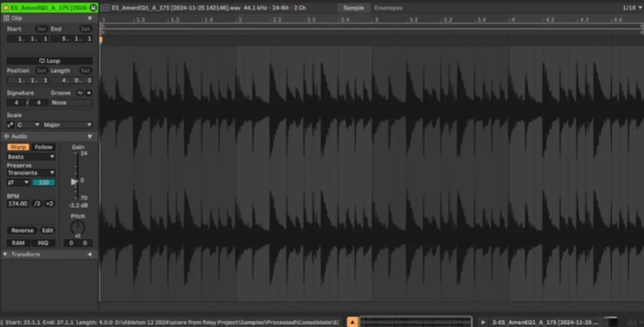Click the signature numerator field
This screenshot has height=327, width=644.
click(16, 103)
